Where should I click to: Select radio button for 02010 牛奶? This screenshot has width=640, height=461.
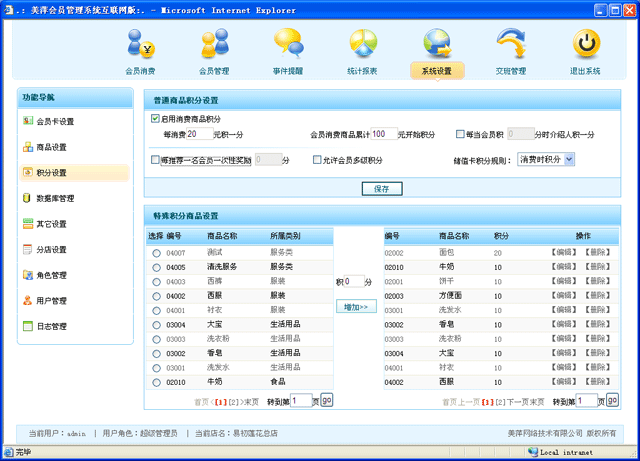point(156,383)
